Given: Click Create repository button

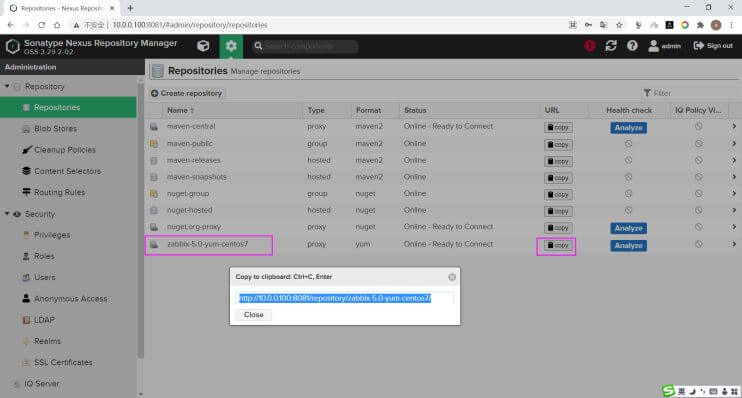Looking at the screenshot, I should pos(186,93).
